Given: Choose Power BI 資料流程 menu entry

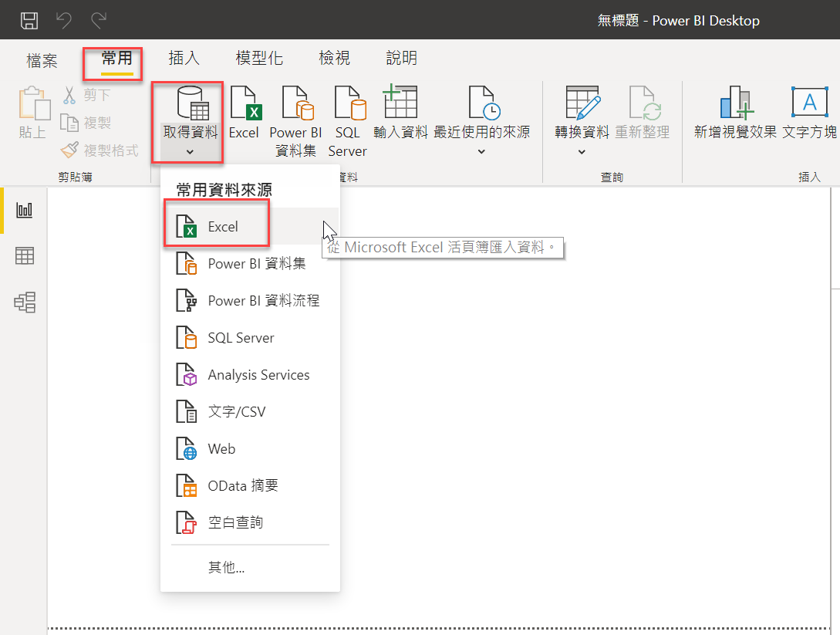Looking at the screenshot, I should tap(250, 301).
